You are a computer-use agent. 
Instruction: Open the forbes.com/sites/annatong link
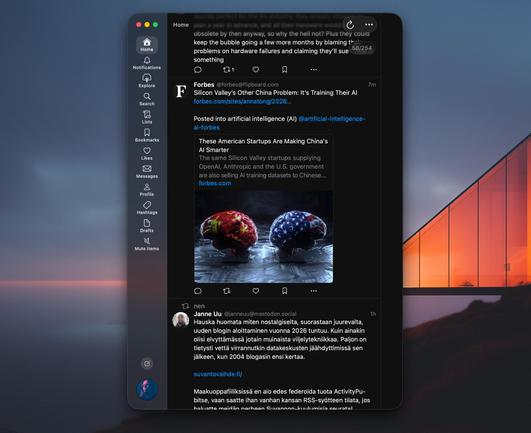coord(242,101)
